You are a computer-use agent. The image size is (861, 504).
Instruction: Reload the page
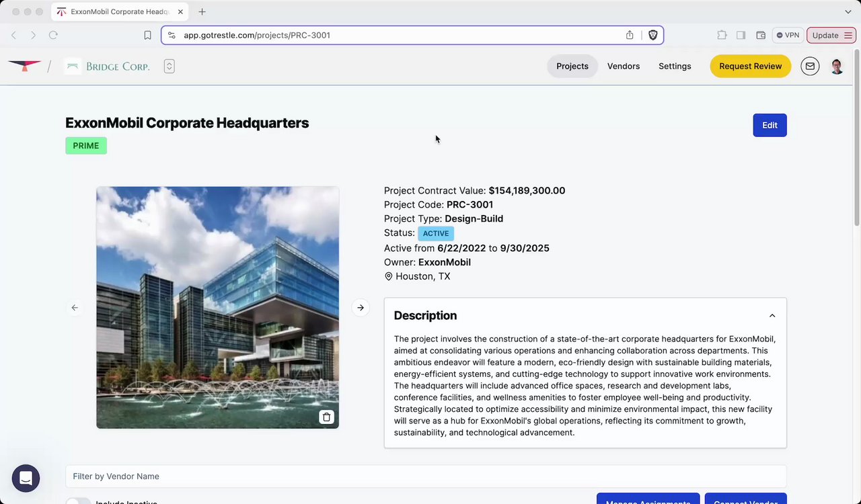click(53, 35)
